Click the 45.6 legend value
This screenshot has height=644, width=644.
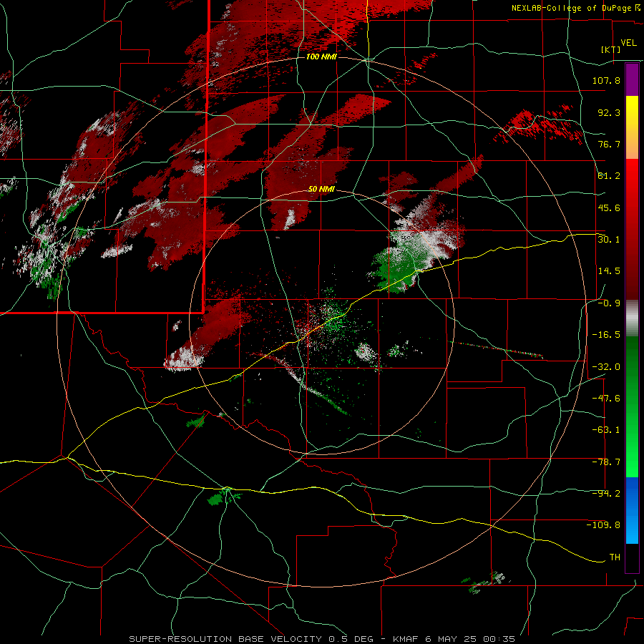click(609, 208)
